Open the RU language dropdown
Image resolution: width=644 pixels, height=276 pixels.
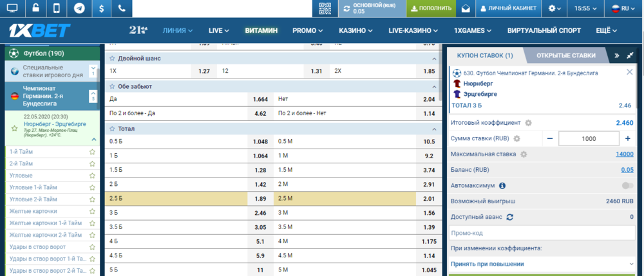(x=623, y=8)
